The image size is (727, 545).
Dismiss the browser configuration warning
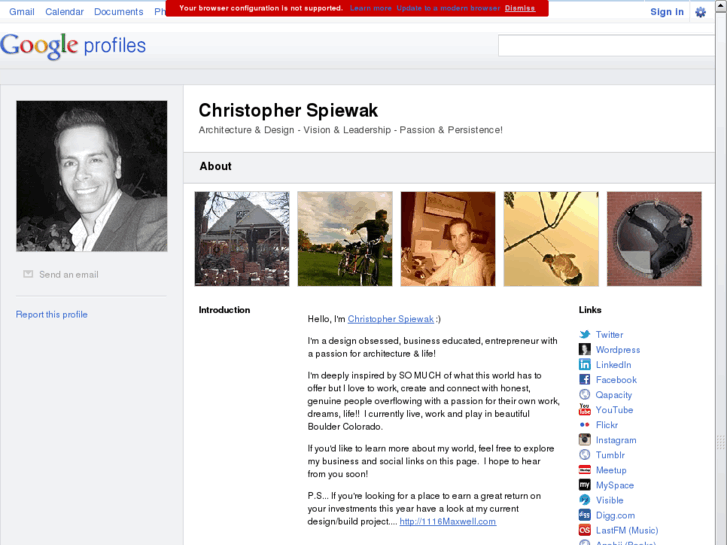[520, 8]
